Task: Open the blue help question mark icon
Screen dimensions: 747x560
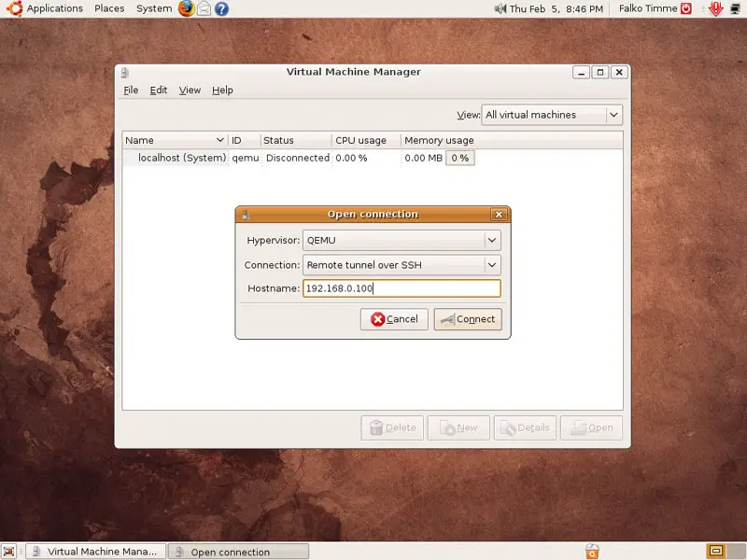Action: coord(221,8)
